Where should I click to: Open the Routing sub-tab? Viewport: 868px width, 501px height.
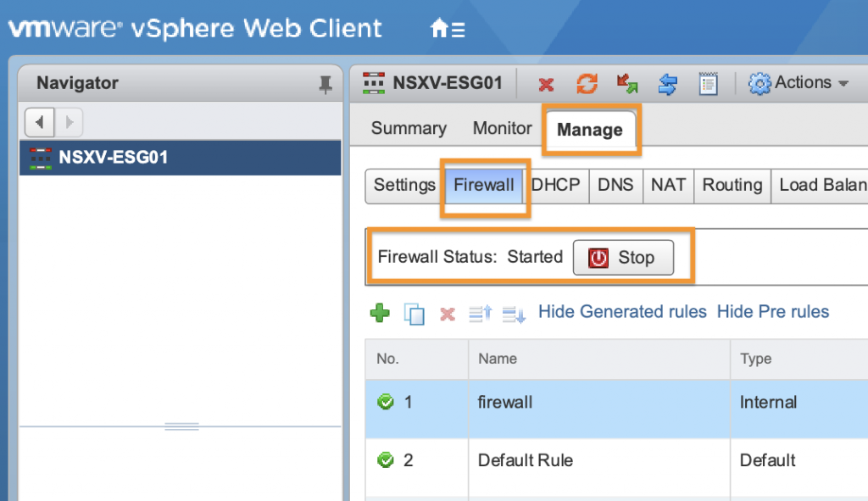pos(732,185)
